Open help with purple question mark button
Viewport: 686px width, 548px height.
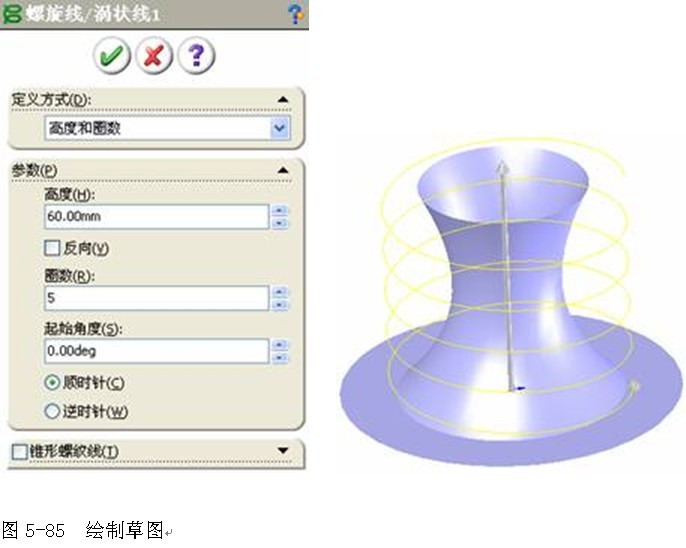196,55
